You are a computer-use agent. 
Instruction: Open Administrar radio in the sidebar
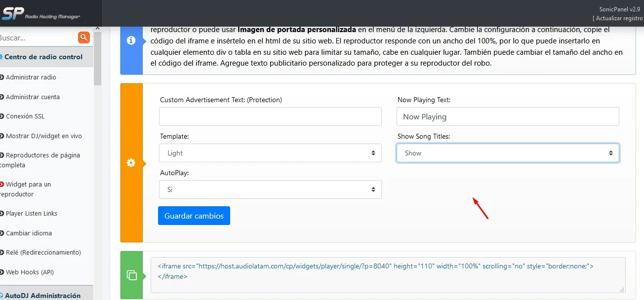(x=31, y=77)
